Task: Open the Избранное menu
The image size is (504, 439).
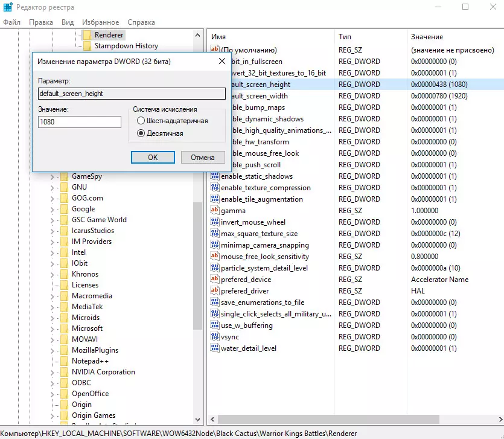Action: coord(100,22)
